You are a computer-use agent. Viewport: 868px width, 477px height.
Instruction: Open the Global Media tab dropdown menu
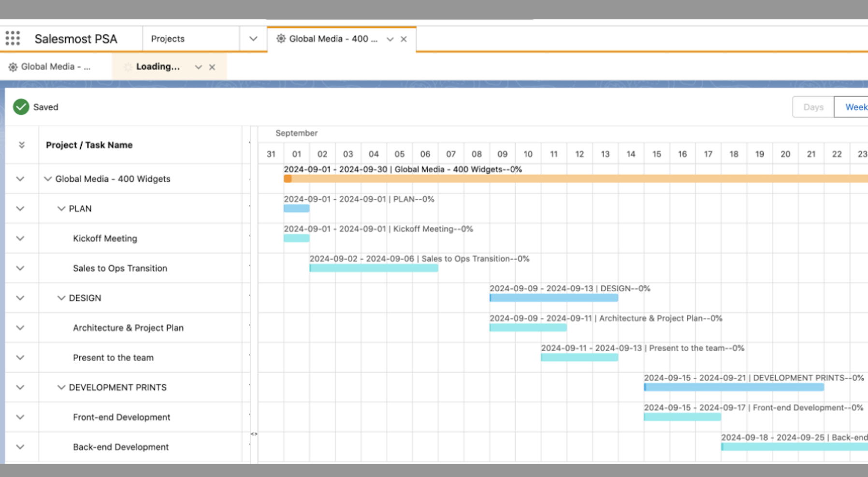(390, 39)
